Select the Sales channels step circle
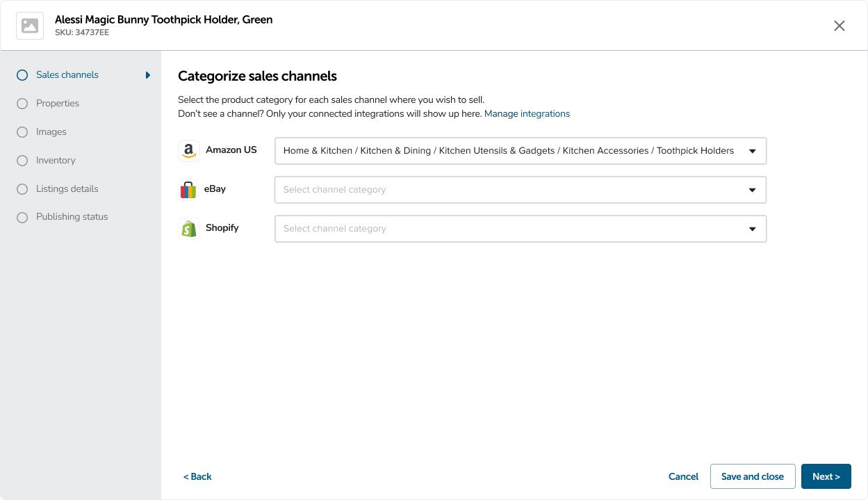The width and height of the screenshot is (868, 500). 22,75
